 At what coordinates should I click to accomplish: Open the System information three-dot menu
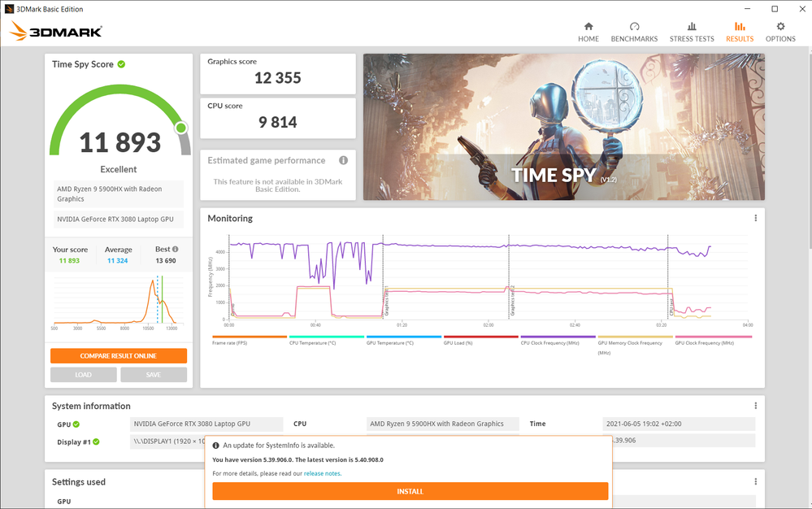tap(755, 405)
